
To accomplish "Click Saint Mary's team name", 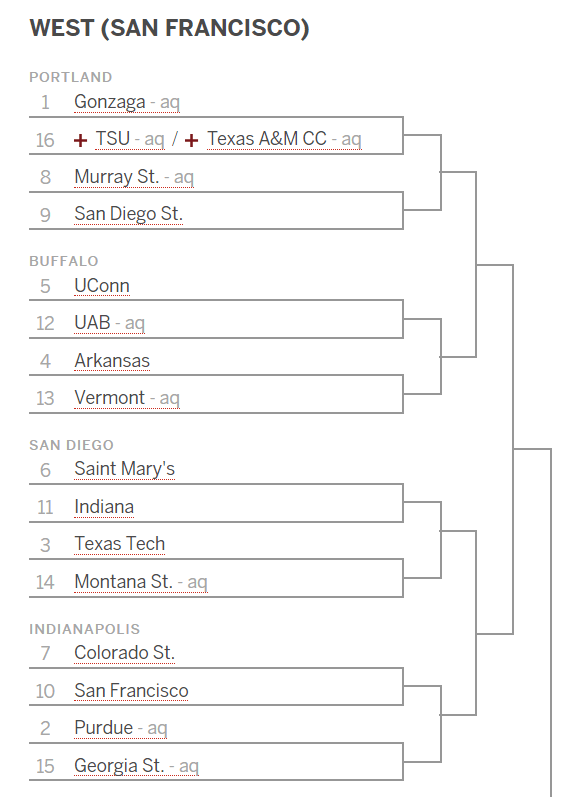I will 124,469.
